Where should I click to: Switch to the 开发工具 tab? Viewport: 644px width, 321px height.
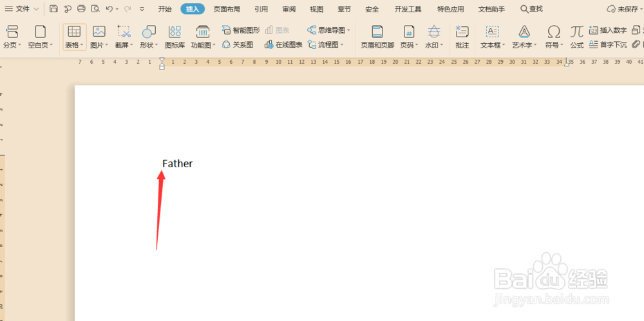(408, 9)
